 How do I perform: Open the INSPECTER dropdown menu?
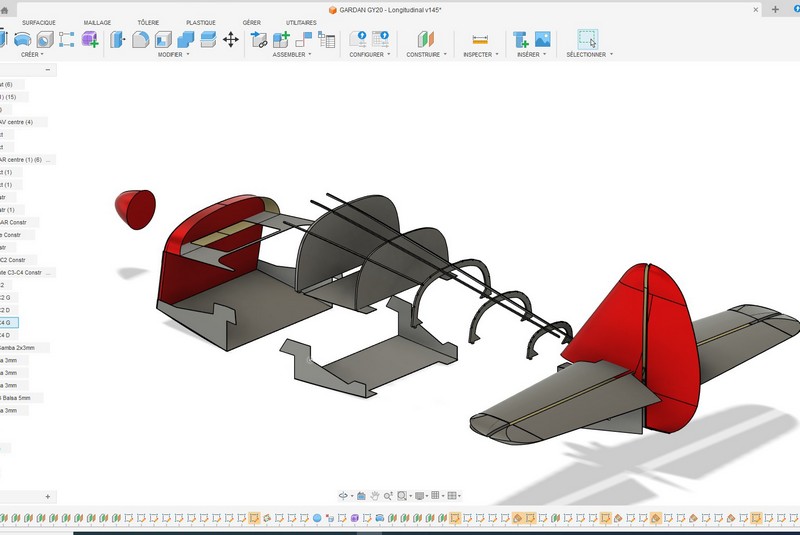(x=481, y=55)
